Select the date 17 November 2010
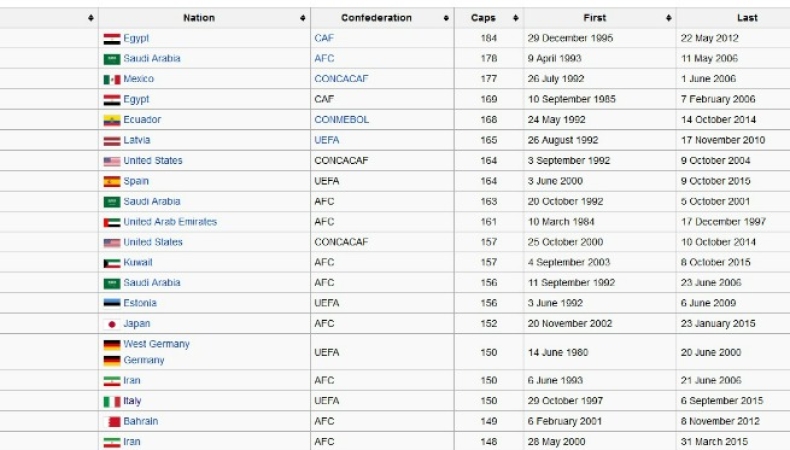Screen dimensions: 790x450 point(723,140)
